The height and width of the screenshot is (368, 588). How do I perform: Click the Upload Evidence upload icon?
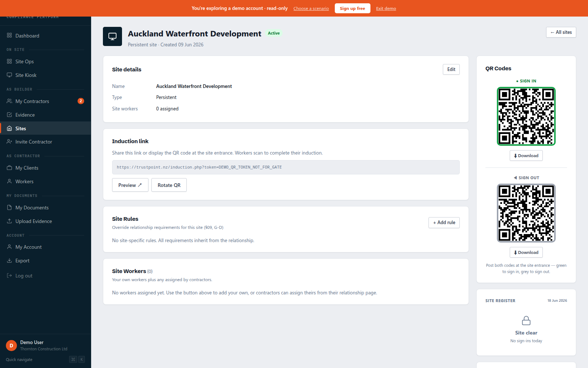(10, 221)
